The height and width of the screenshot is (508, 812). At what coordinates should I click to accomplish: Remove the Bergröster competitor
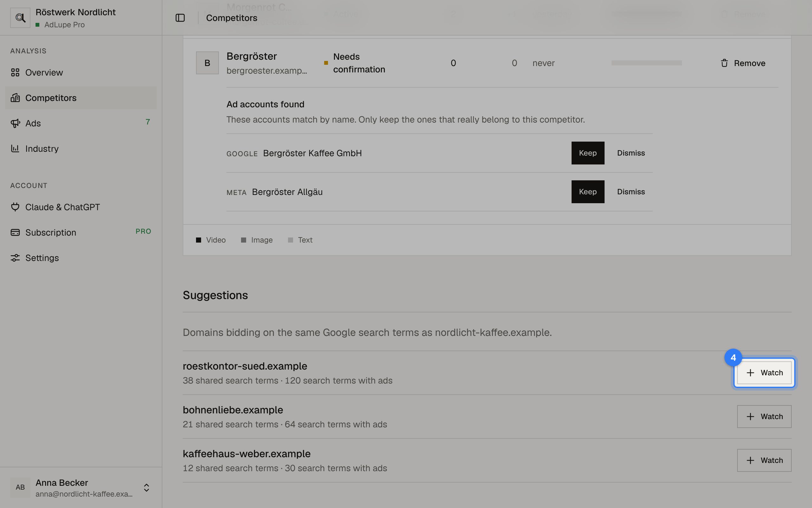point(743,63)
